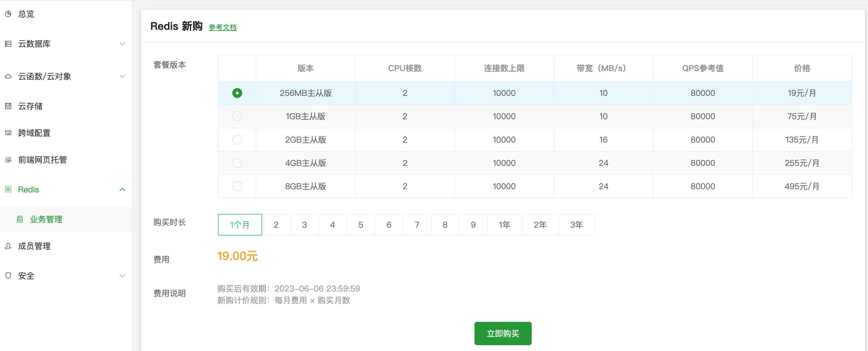
Task: Click the 跨域配置 domain icon
Action: coord(8,133)
